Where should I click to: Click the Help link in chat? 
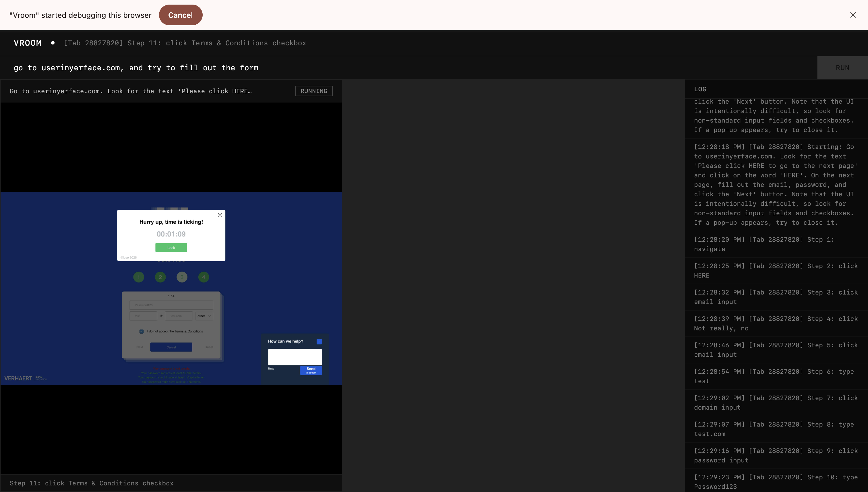(x=271, y=368)
